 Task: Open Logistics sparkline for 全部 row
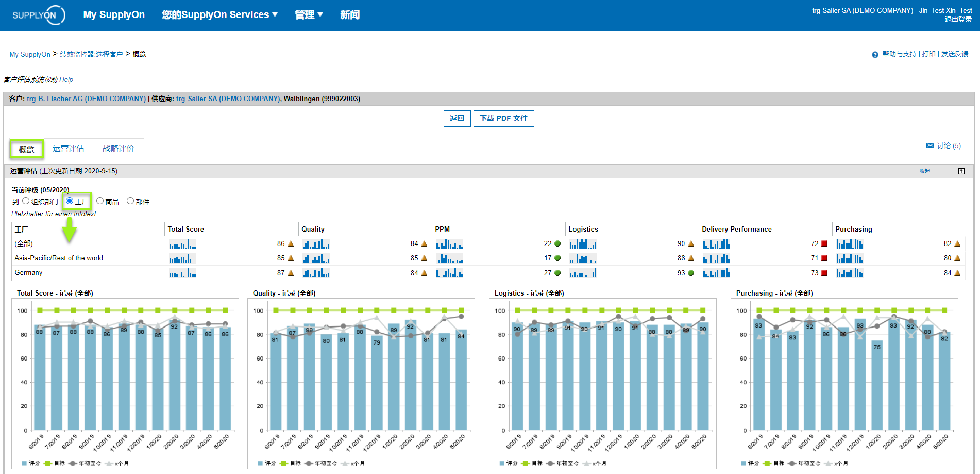tap(583, 244)
